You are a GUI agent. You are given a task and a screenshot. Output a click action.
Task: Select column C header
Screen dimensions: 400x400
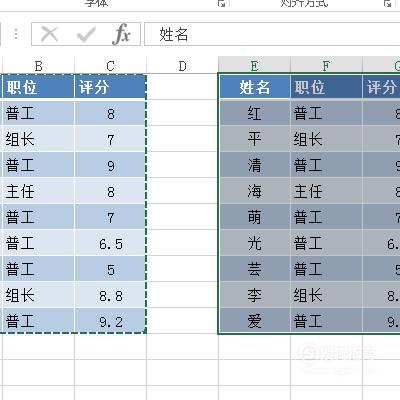coord(110,66)
